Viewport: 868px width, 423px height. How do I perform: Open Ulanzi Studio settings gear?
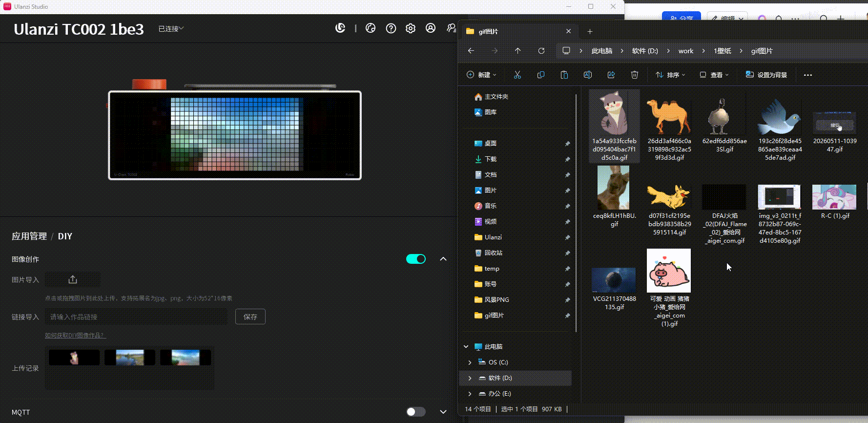(411, 28)
